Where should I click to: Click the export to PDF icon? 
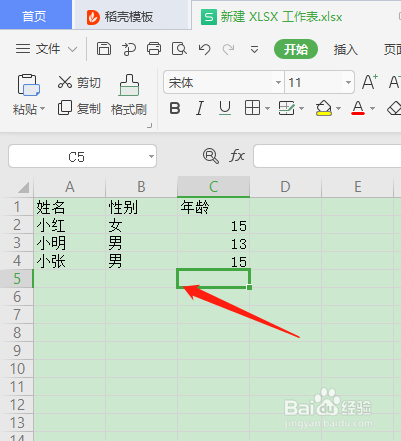tap(129, 49)
